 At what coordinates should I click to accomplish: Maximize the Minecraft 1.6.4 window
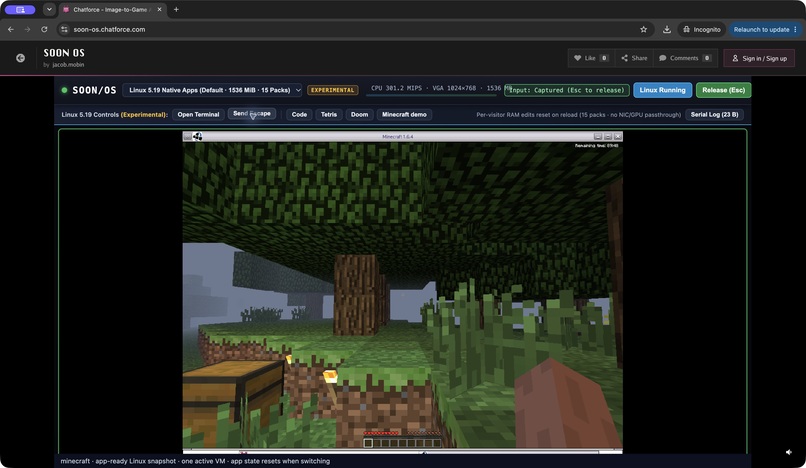pos(608,136)
